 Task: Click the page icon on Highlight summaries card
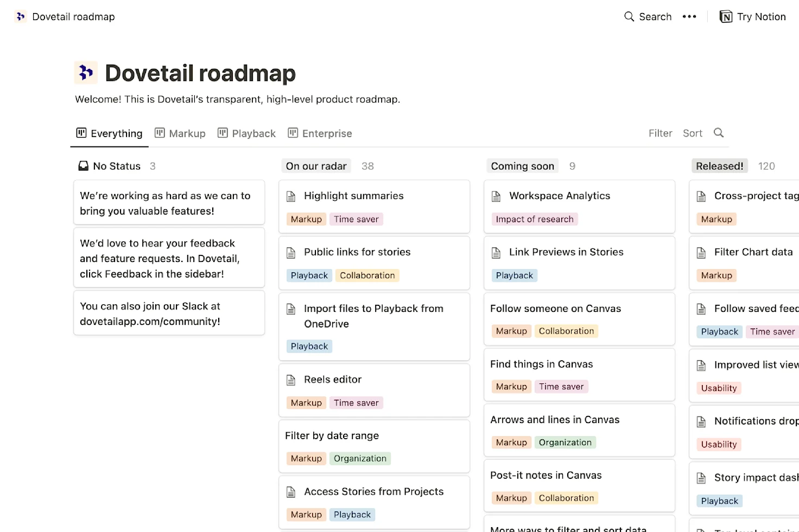[291, 196]
